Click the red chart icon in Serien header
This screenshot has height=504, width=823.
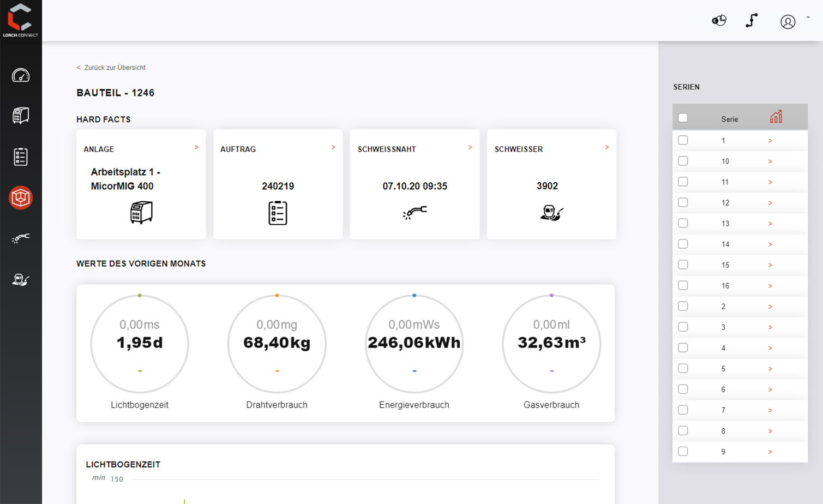click(776, 117)
